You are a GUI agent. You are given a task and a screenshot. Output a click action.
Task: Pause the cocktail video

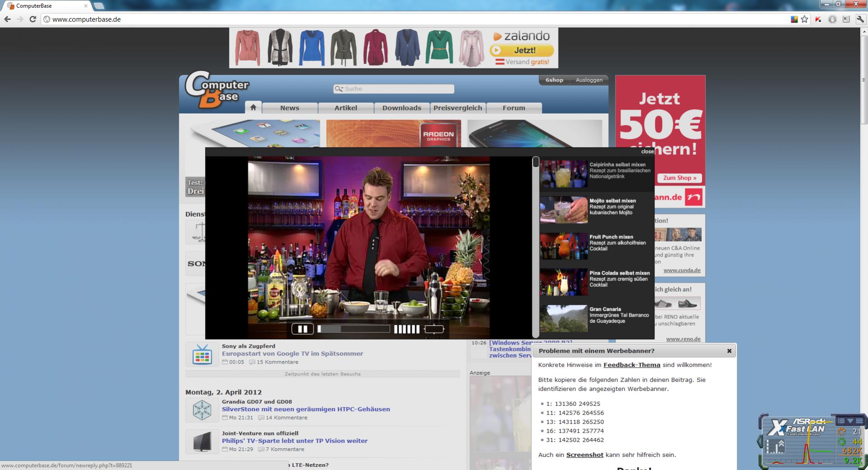point(303,329)
